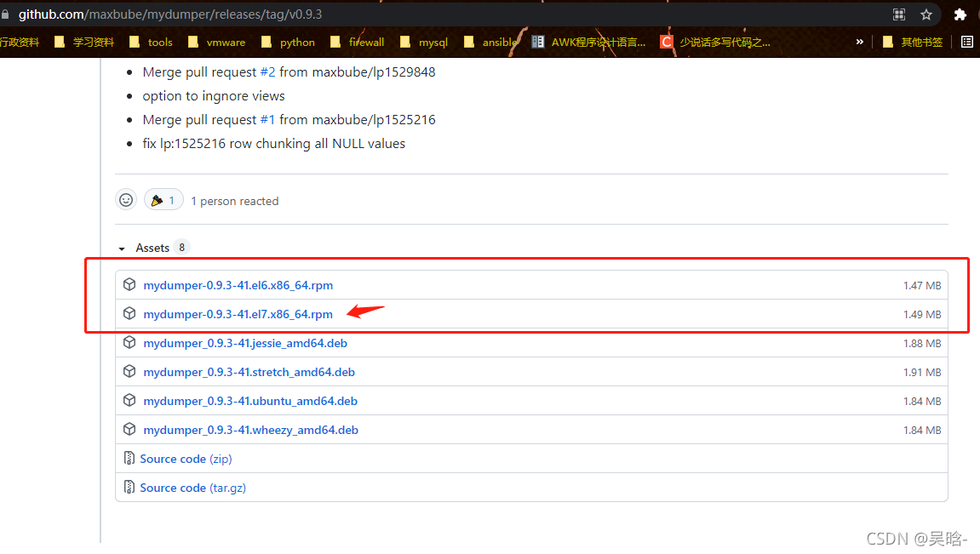The image size is (980, 554).
Task: Click the package icon beside wheezy_amd64.deb
Action: pyautogui.click(x=129, y=429)
